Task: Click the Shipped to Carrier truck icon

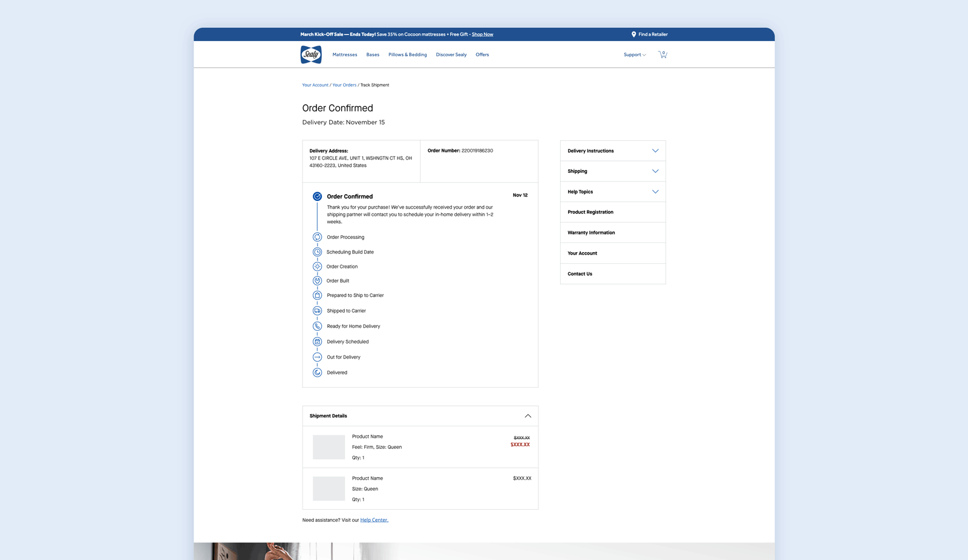Action: pos(317,311)
